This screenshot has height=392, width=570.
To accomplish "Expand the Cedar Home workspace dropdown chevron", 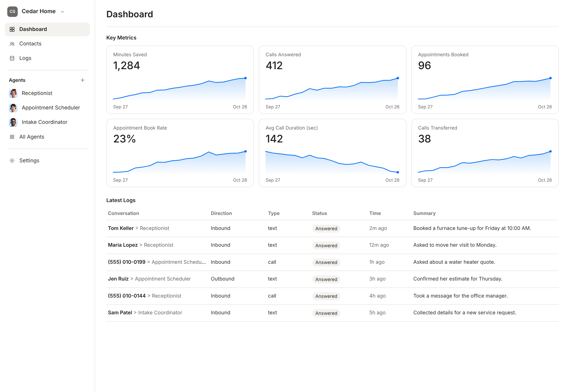I will point(62,12).
